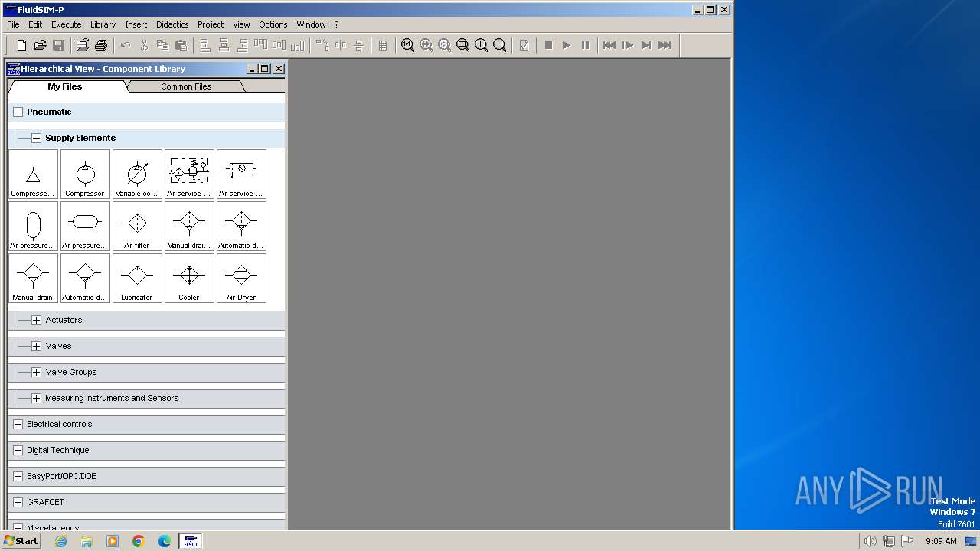Open the File menu
The width and height of the screenshot is (980, 551).
point(13,24)
